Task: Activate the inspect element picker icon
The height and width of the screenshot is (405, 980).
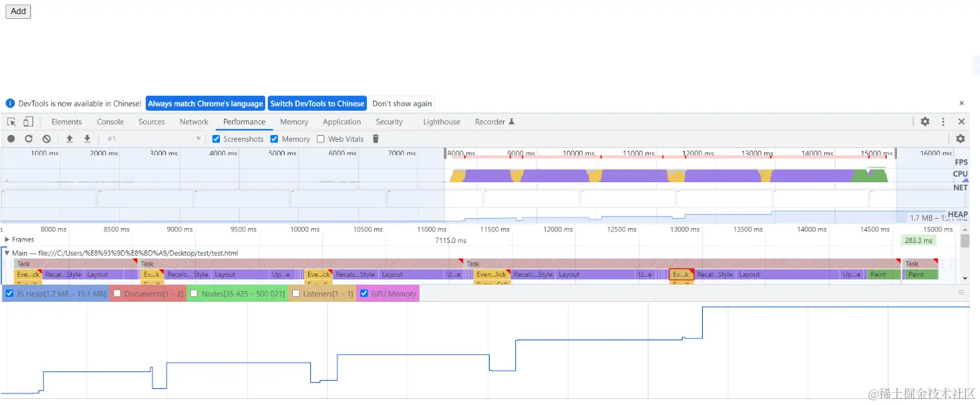Action: (x=11, y=122)
